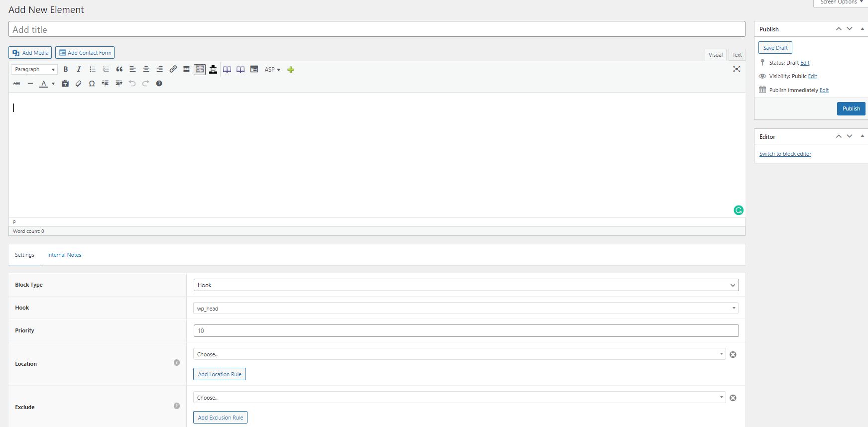Screen dimensions: 868x427
Task: Increase the indent
Action: (119, 83)
